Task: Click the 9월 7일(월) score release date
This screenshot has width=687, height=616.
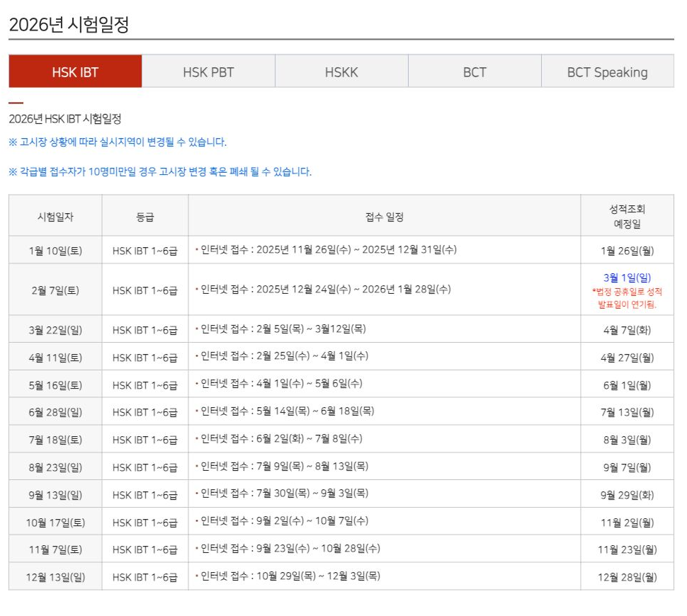Action: (x=627, y=467)
